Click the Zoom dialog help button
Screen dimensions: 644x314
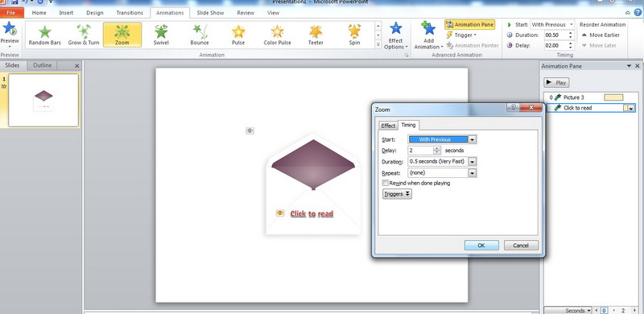coord(513,108)
